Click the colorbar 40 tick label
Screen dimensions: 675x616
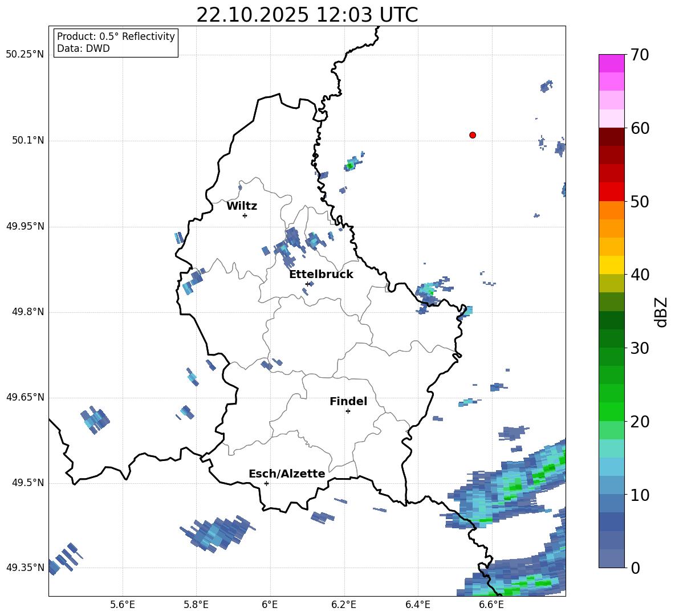pyautogui.click(x=640, y=275)
